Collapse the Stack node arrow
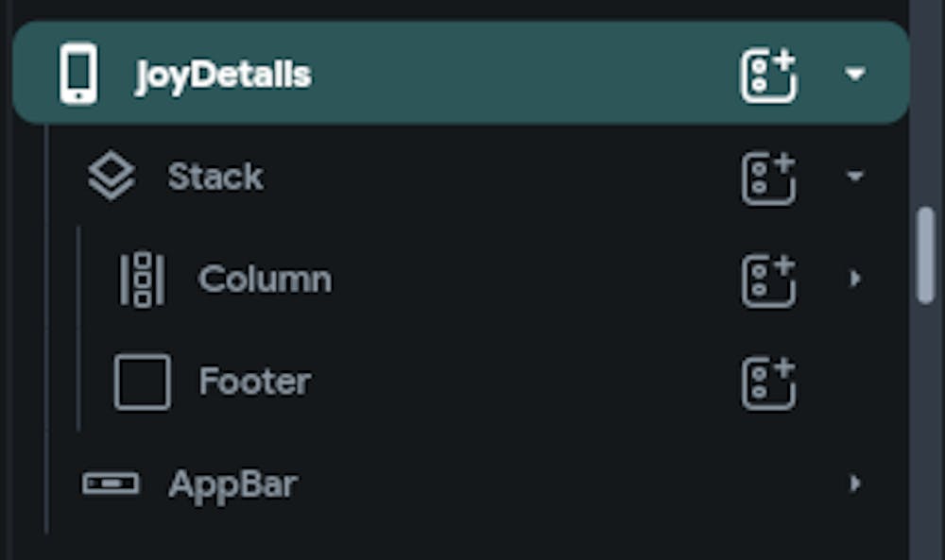Screen dimensions: 945x560 pos(855,178)
